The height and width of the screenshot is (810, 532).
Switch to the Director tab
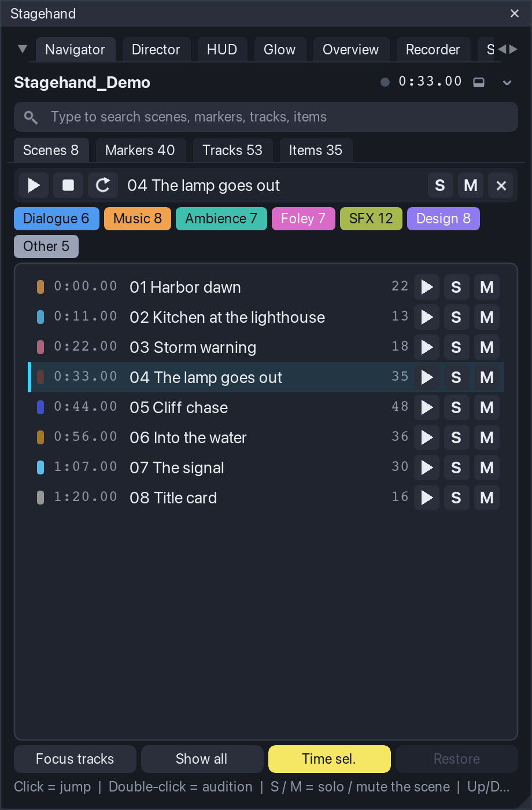click(x=156, y=50)
